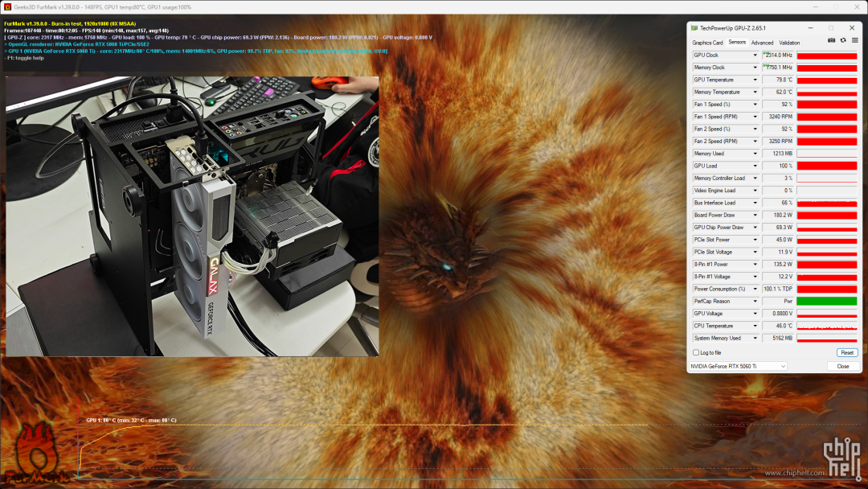This screenshot has width=868, height=489.
Task: Click the GPU-Z refresh sensors icon
Action: [843, 40]
